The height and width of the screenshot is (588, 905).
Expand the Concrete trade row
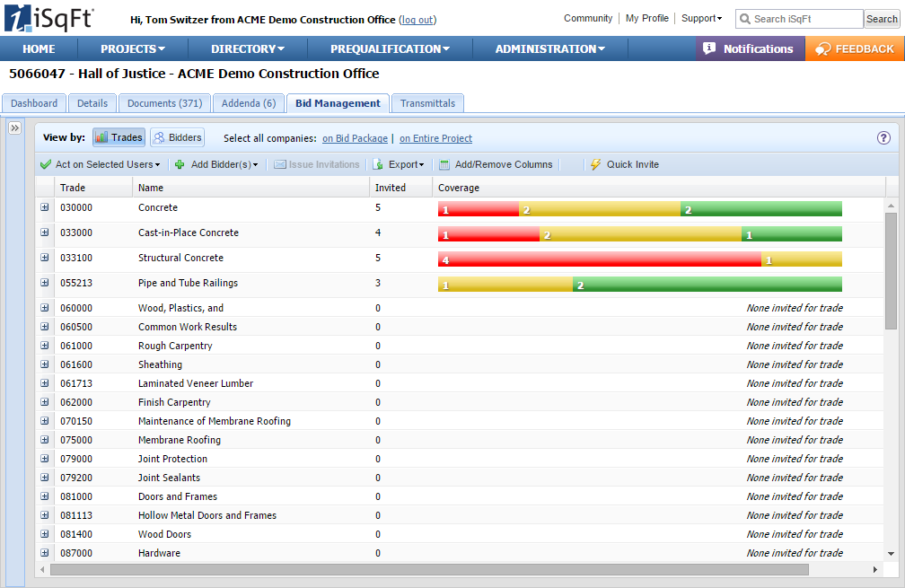point(43,207)
